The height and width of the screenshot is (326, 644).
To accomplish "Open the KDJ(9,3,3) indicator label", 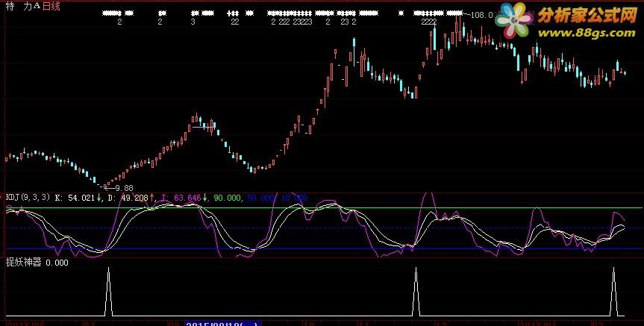I will pyautogui.click(x=28, y=198).
